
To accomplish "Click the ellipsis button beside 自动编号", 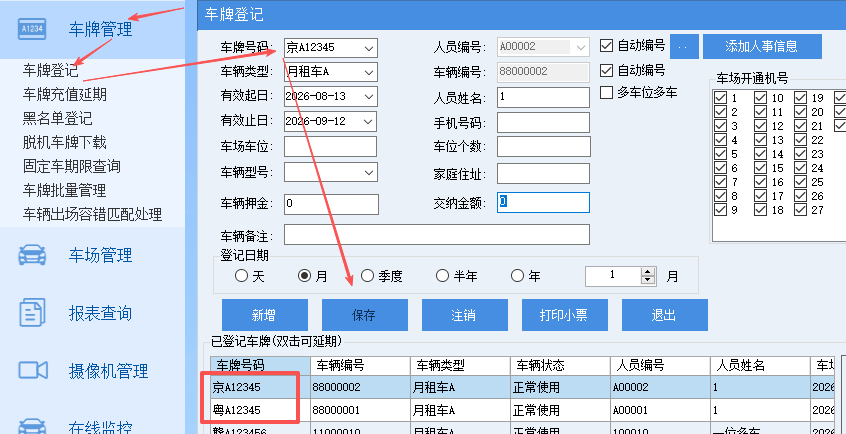I will [x=684, y=46].
